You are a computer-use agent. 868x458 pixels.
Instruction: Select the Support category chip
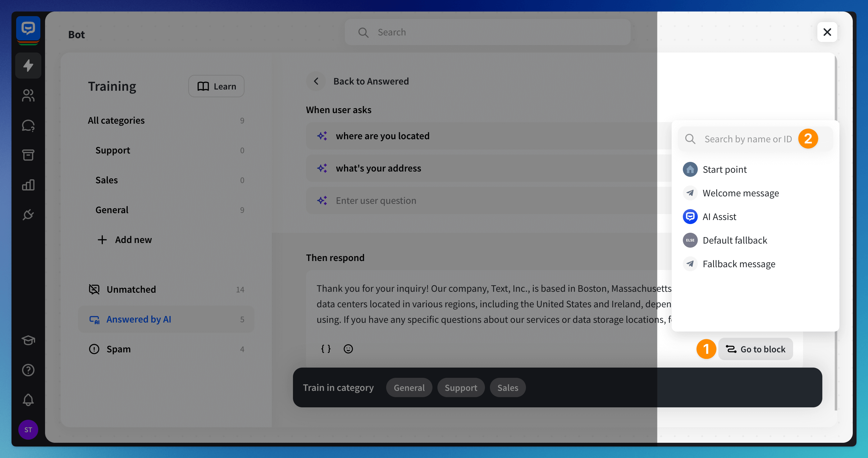coord(461,387)
